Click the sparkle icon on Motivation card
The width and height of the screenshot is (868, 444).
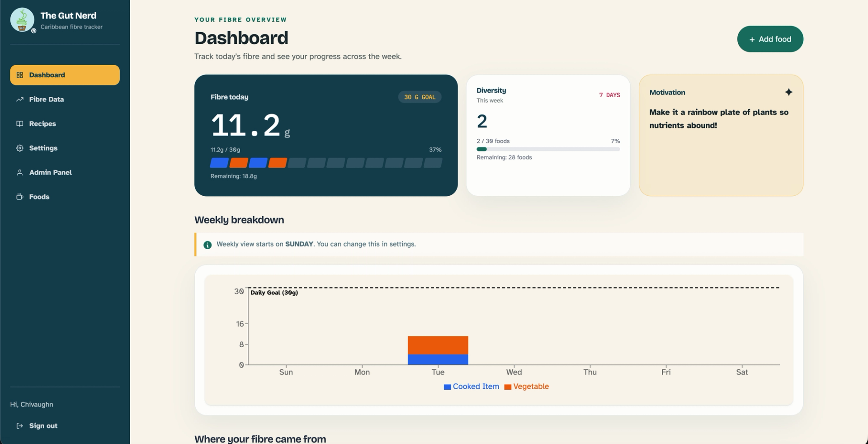click(x=788, y=92)
